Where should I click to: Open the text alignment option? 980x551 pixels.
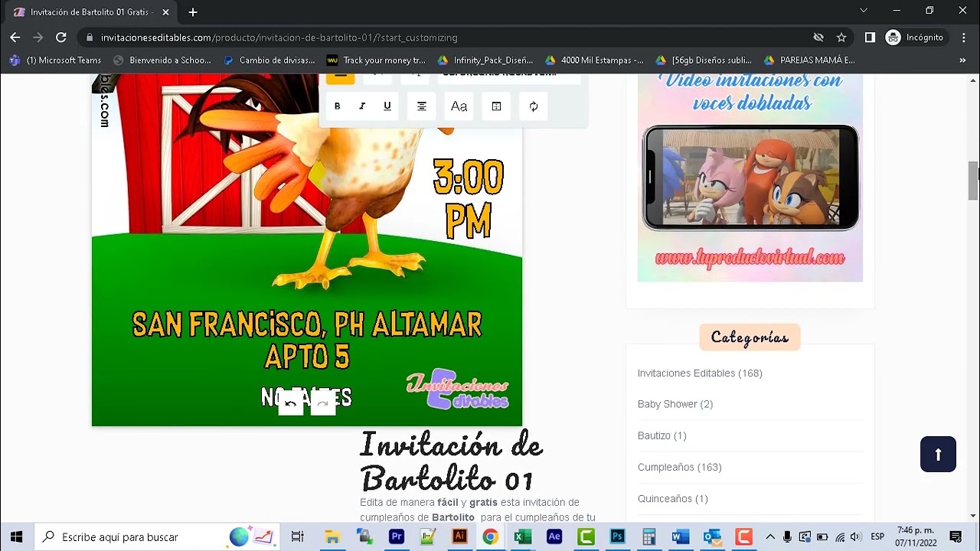click(421, 106)
